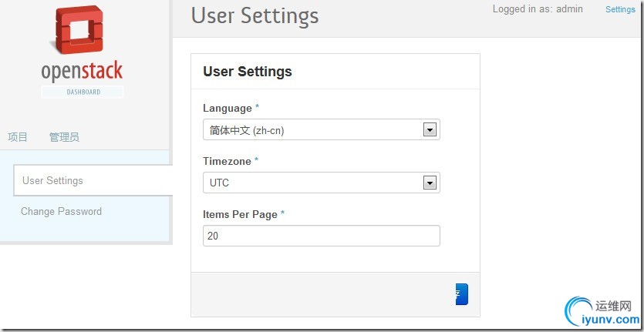Click the Items Per Page field
Screen dimensions: 644x332
pyautogui.click(x=321, y=236)
